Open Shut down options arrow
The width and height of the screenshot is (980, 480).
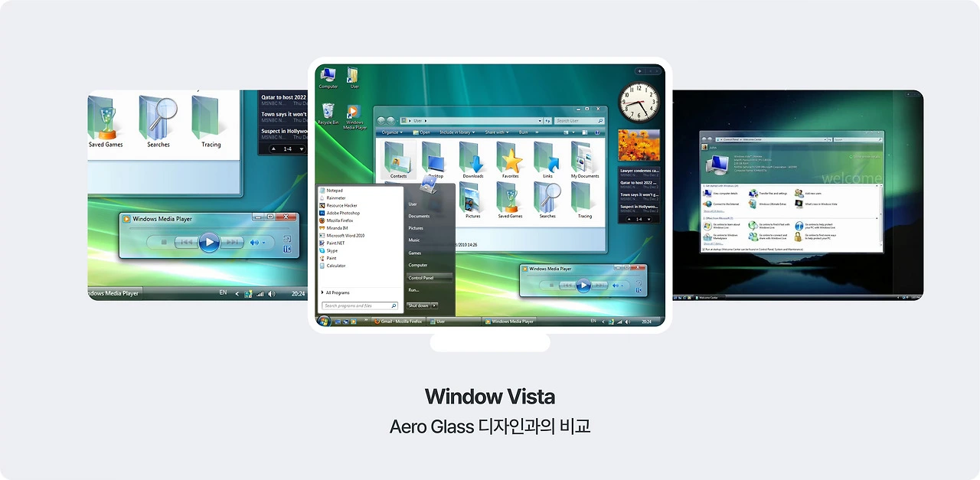(x=435, y=305)
